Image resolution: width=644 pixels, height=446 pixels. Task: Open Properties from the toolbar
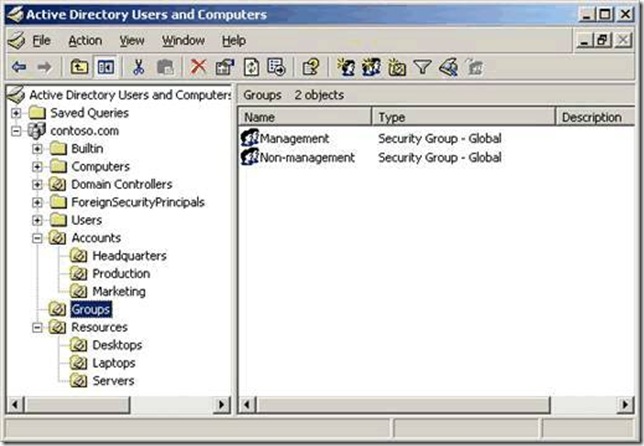tap(225, 67)
